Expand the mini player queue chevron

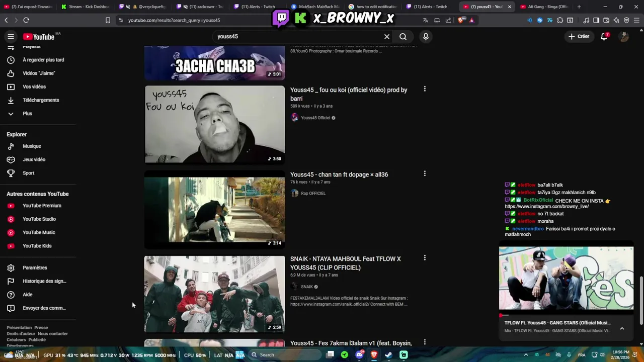tap(622, 328)
